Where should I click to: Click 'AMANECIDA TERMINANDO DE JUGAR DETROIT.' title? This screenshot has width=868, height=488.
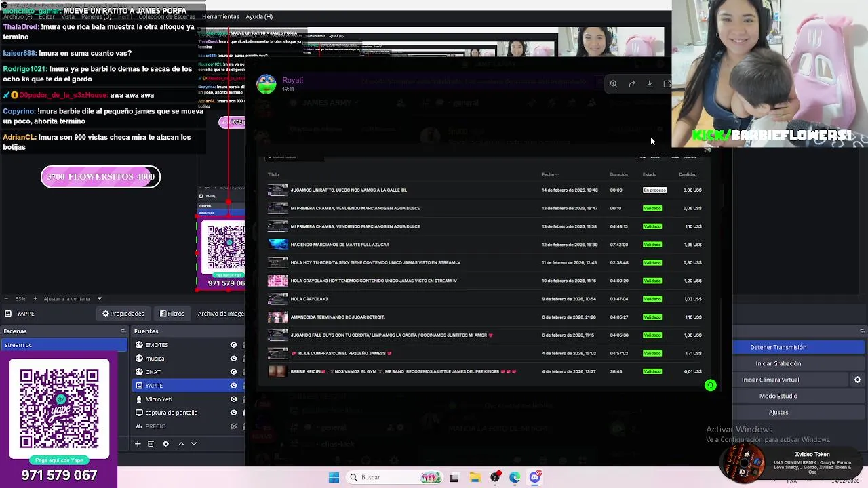coord(338,317)
